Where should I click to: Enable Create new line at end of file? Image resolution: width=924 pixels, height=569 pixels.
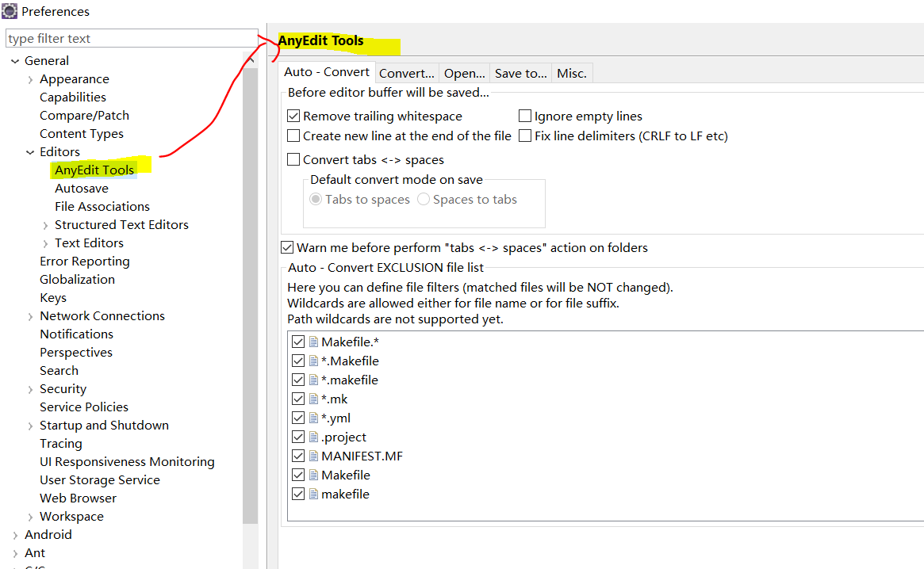click(x=293, y=136)
